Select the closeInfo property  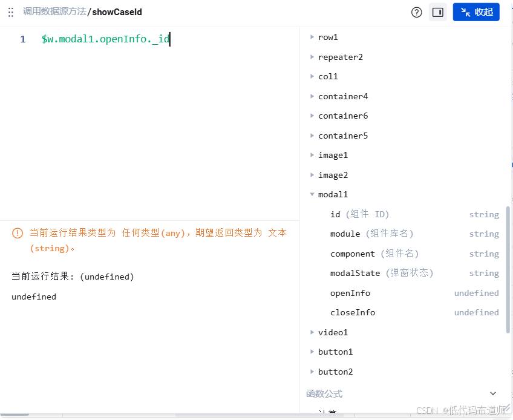click(x=414, y=312)
